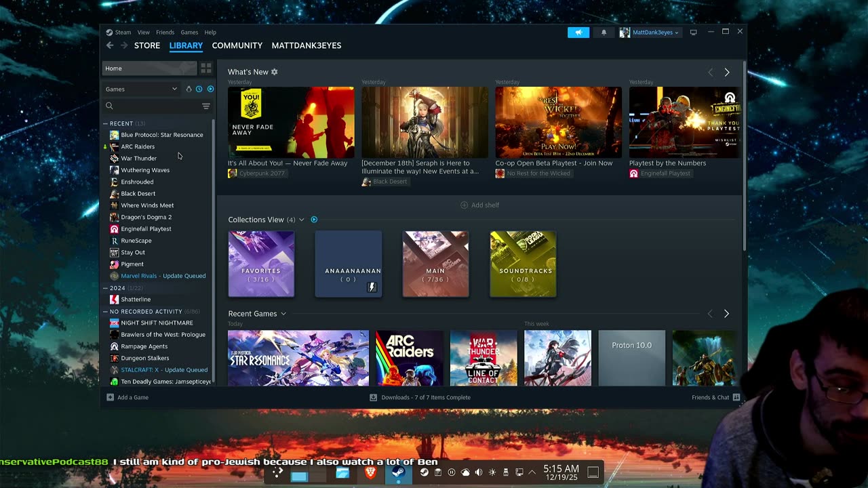Select Marvel Rivals - Update Queued entry
The width and height of the screenshot is (868, 488).
point(163,276)
